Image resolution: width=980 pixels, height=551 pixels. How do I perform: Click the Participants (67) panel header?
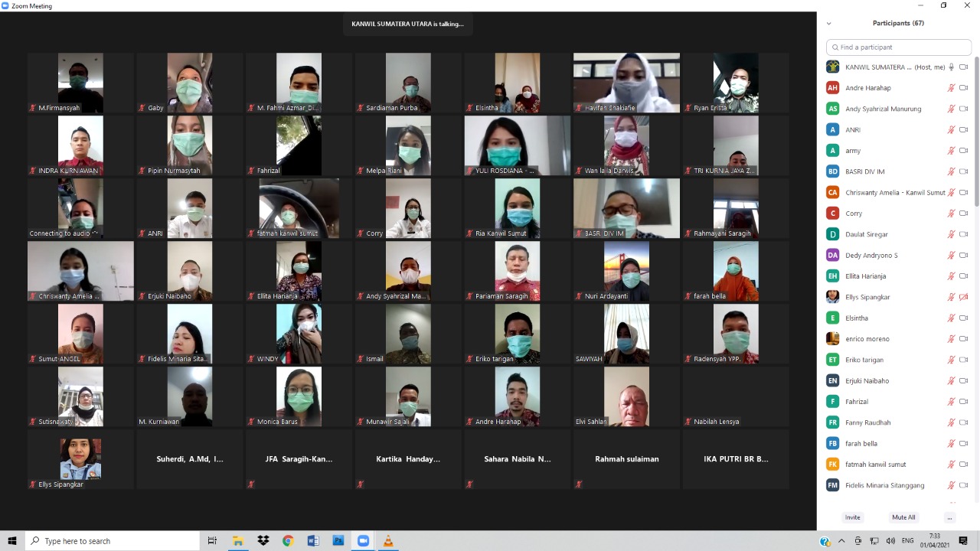point(898,23)
